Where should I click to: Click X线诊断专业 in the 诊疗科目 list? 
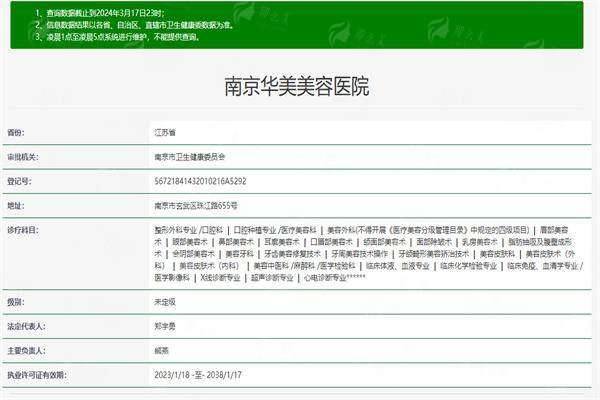220,278
